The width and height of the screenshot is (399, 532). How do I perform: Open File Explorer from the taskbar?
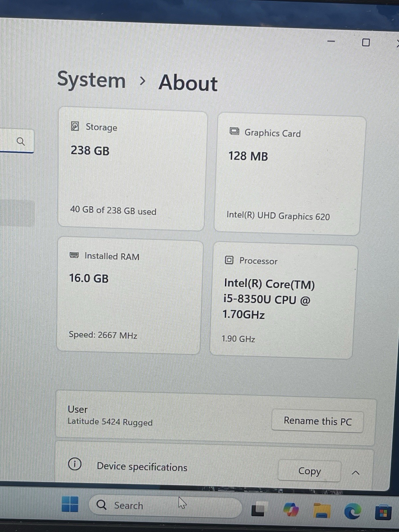tap(322, 510)
